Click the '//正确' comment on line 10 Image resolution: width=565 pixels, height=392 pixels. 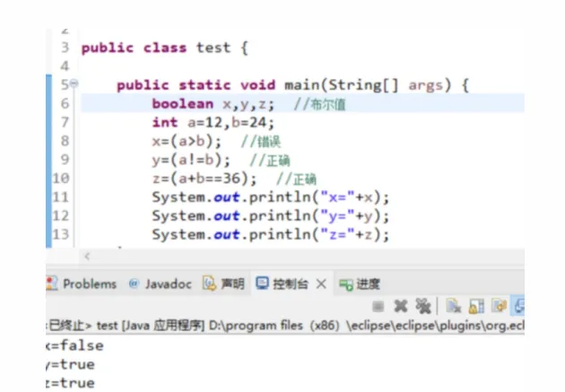tap(296, 179)
